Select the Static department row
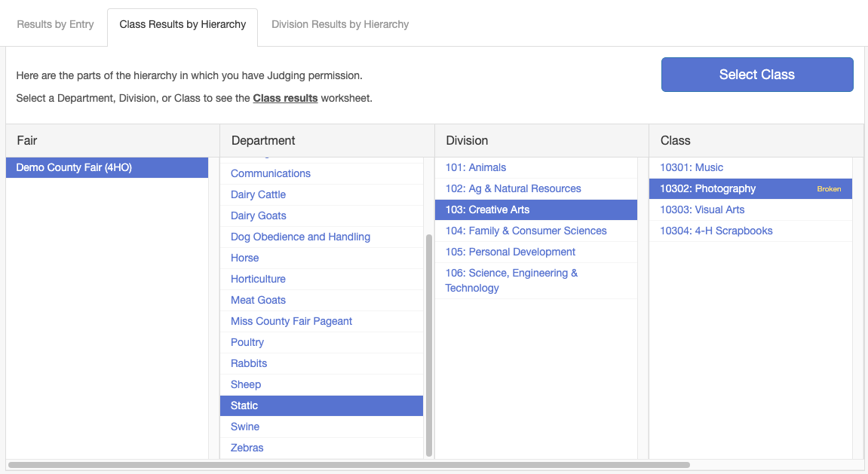The image size is (868, 474). coord(244,405)
